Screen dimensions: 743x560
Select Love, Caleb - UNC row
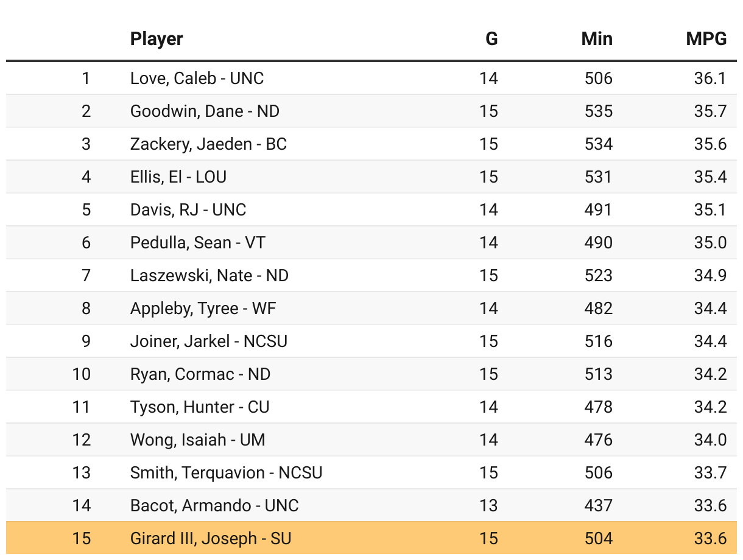(x=197, y=79)
